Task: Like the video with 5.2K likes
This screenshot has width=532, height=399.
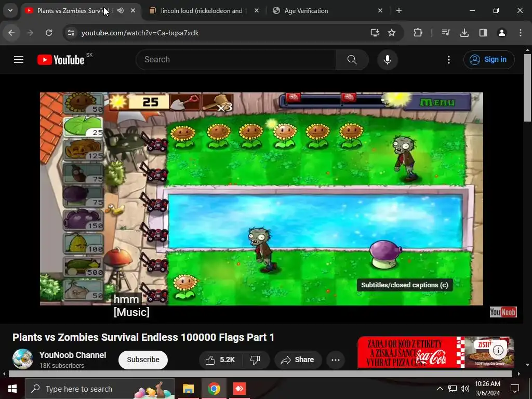Action: 221,360
